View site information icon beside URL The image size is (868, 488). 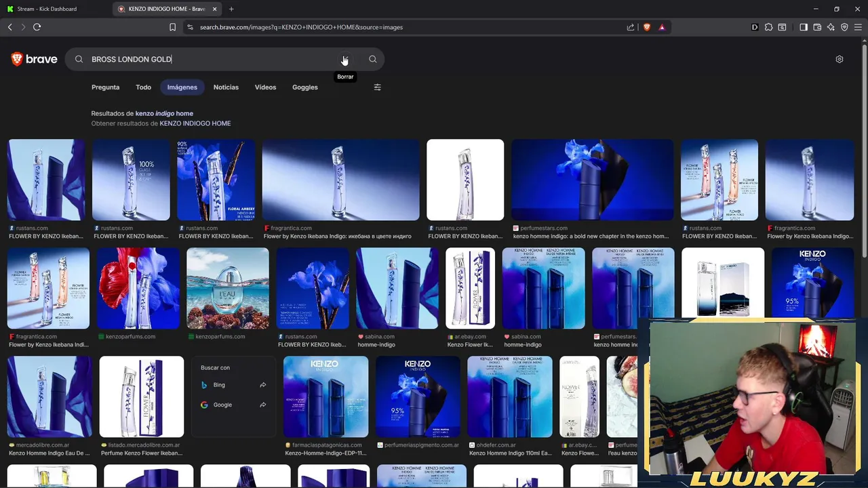tap(190, 27)
